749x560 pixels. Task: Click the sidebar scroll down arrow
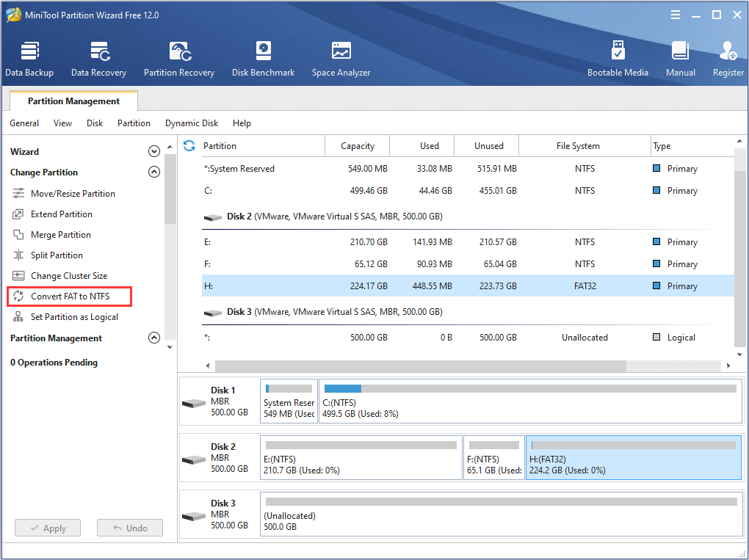coord(170,347)
